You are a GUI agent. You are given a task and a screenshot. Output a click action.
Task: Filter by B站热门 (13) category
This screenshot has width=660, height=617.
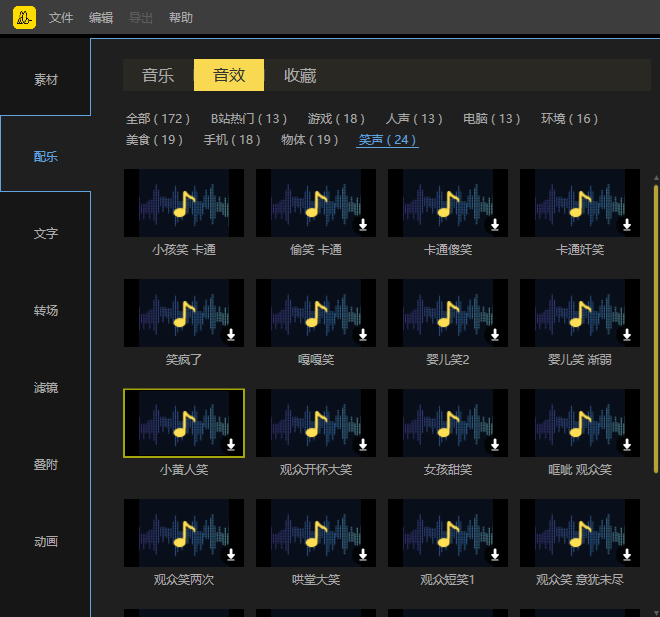click(x=249, y=119)
